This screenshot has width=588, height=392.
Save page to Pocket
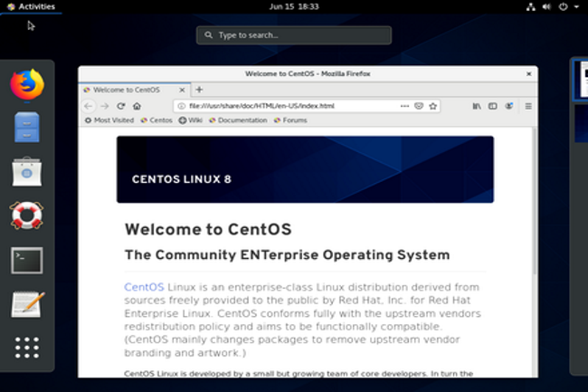419,106
